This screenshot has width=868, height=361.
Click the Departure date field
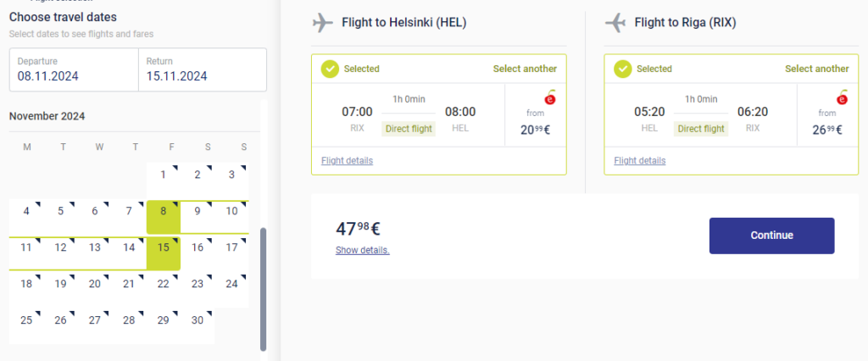point(73,69)
